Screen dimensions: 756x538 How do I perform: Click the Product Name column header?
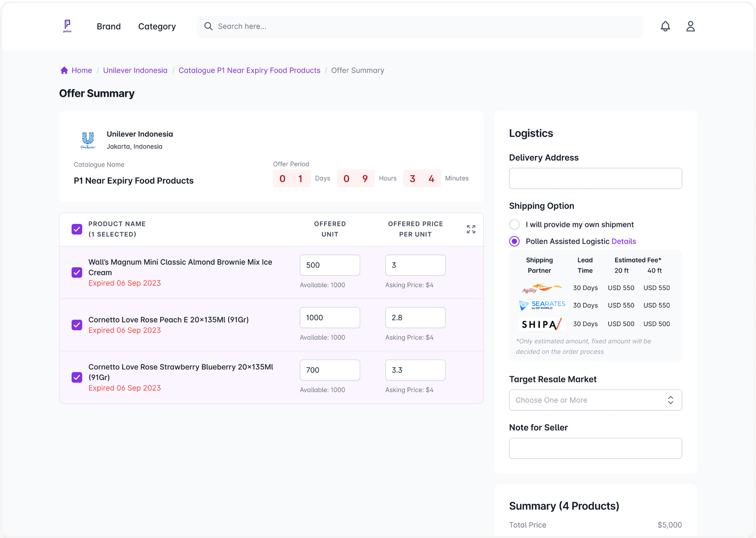[x=117, y=229]
